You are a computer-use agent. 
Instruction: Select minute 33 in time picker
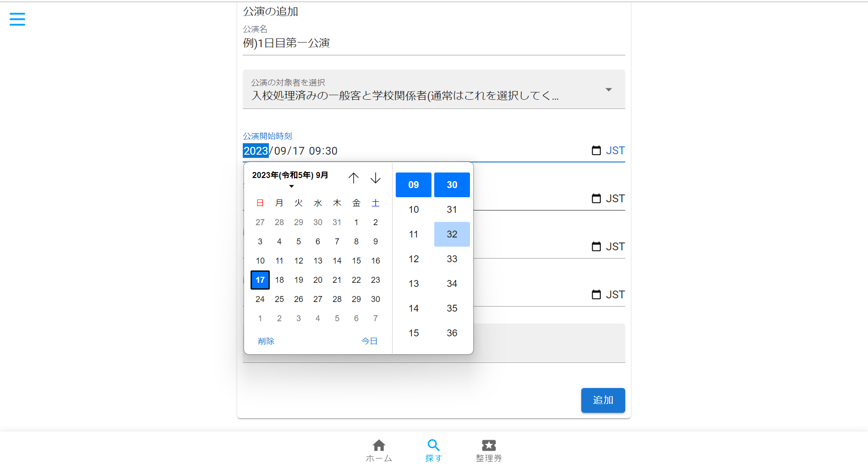pyautogui.click(x=452, y=259)
